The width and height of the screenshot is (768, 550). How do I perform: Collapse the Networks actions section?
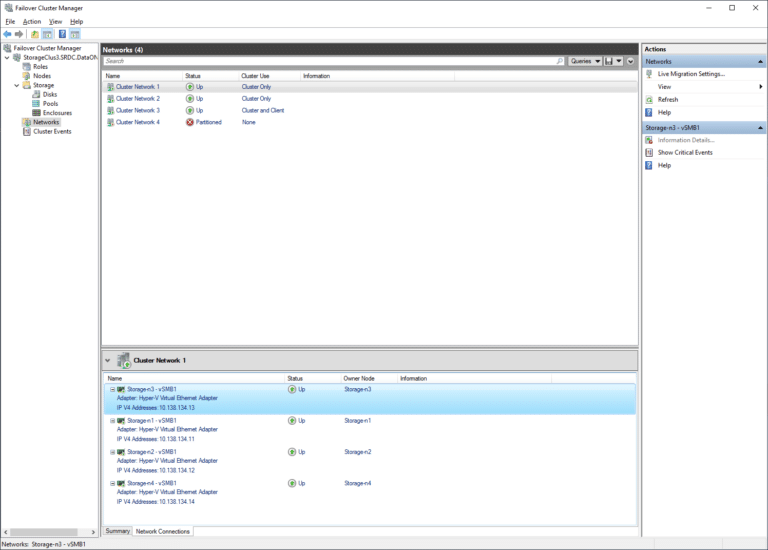coord(760,62)
